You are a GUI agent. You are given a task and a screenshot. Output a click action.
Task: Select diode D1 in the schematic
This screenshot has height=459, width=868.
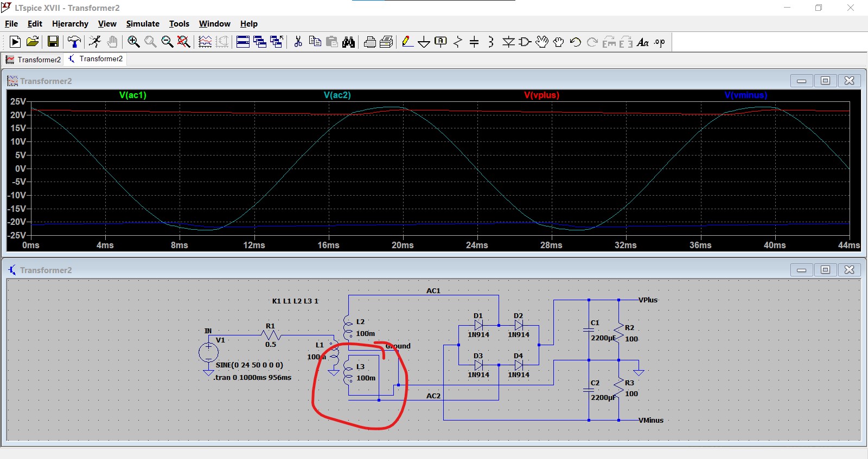478,325
